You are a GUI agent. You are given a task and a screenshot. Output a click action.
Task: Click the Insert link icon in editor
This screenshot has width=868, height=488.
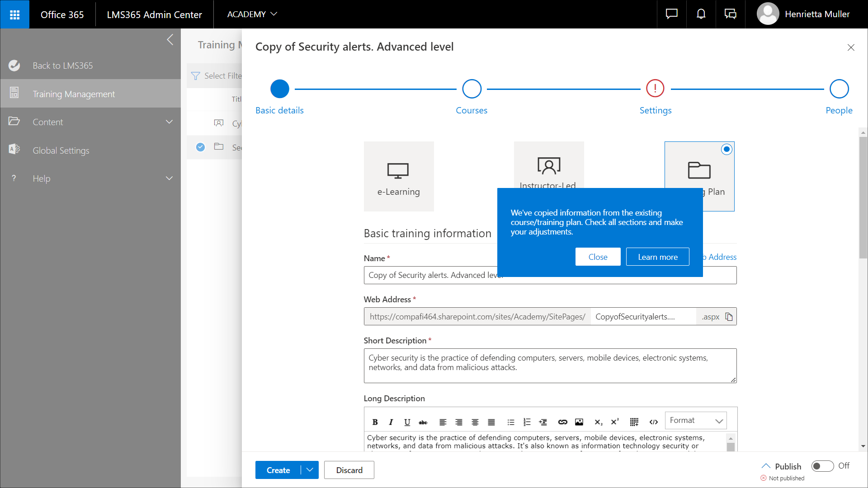pos(562,422)
